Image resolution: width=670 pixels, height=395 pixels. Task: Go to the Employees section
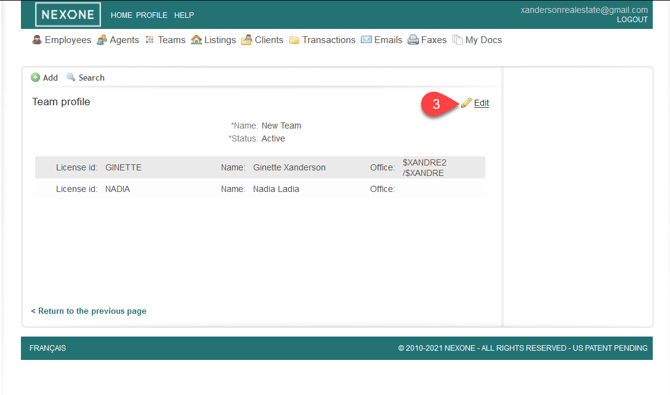[x=68, y=40]
